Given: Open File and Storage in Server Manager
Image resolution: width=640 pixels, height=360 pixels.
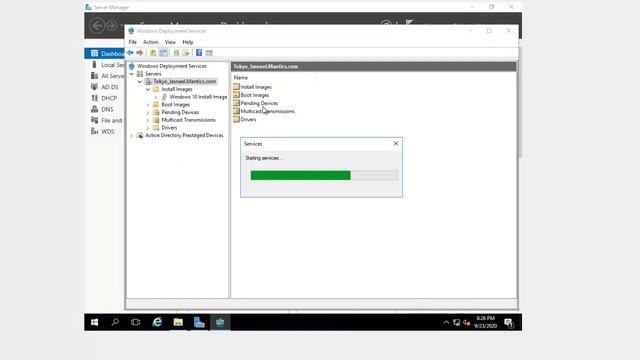Looking at the screenshot, I should click(107, 120).
